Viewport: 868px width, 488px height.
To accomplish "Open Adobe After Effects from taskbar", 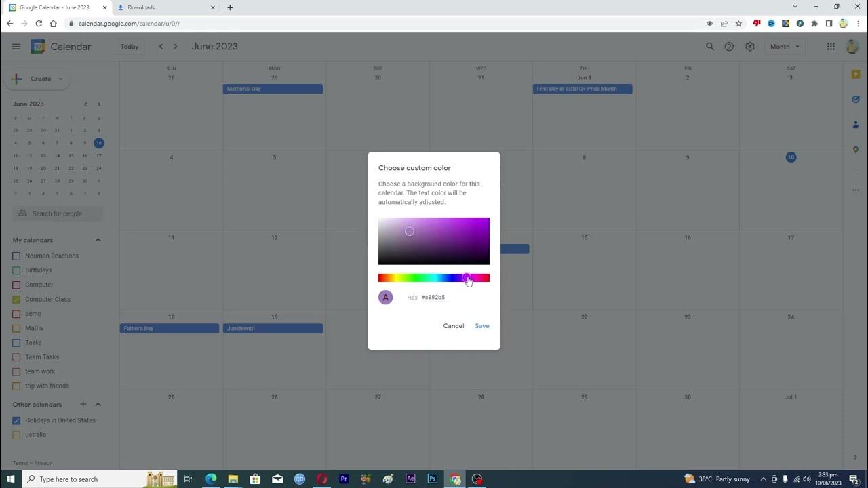I will [410, 479].
